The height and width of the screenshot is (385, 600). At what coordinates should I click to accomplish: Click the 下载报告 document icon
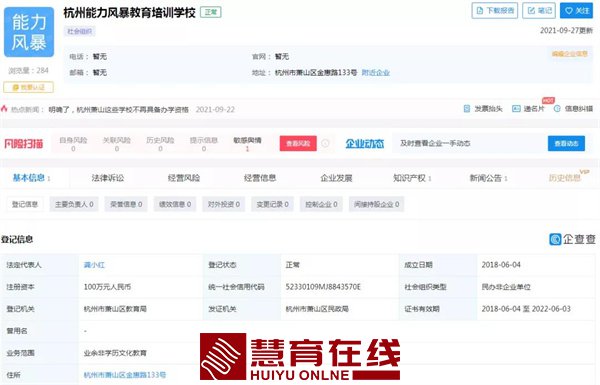pyautogui.click(x=480, y=11)
